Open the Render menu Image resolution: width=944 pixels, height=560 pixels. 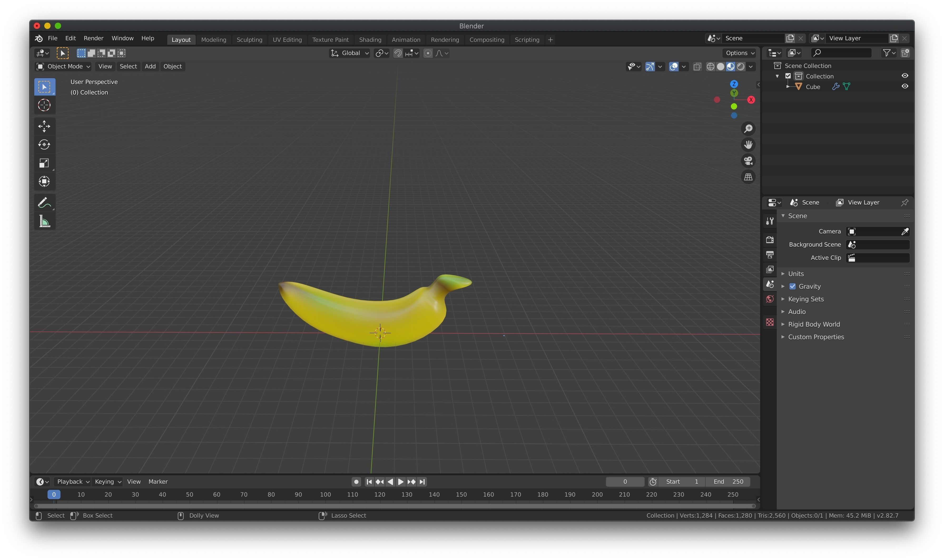pyautogui.click(x=93, y=38)
